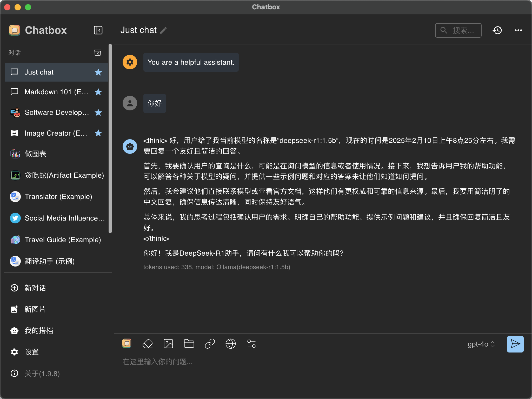Open message settings with the sliders icon

pyautogui.click(x=251, y=344)
